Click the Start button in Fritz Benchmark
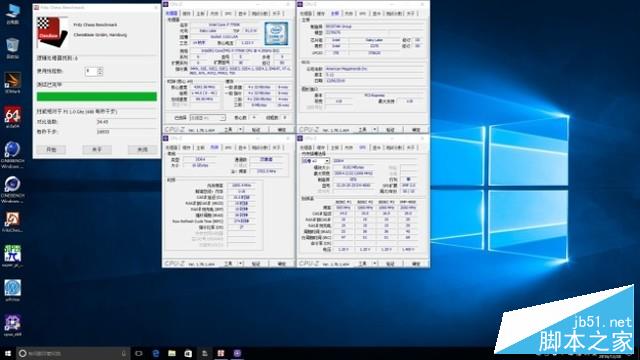The height and width of the screenshot is (360, 640). click(x=51, y=149)
